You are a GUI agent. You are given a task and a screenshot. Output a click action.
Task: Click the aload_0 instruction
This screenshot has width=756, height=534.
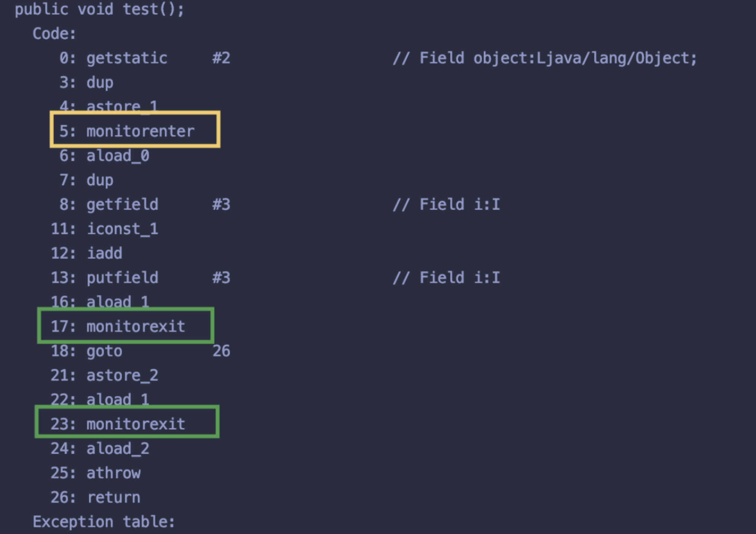tap(118, 156)
